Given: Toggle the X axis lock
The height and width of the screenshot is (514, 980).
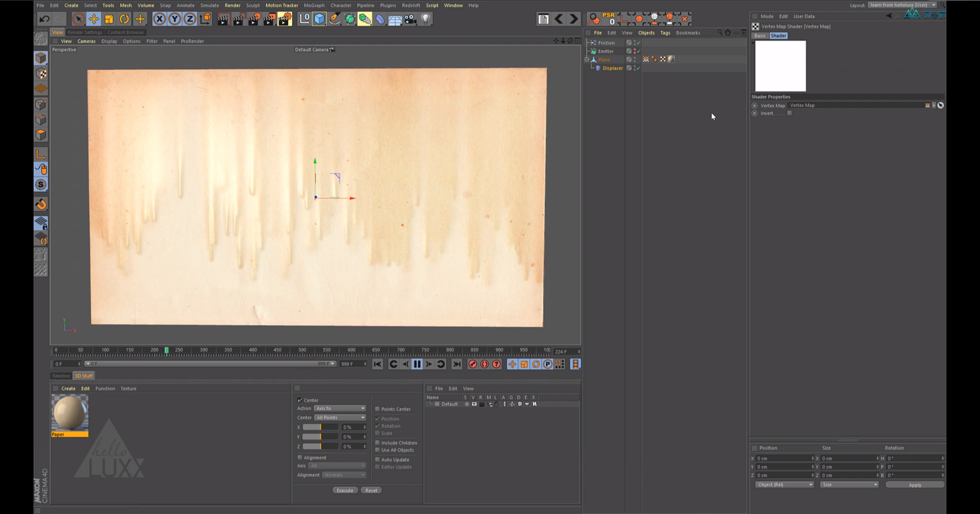Looking at the screenshot, I should (x=159, y=19).
